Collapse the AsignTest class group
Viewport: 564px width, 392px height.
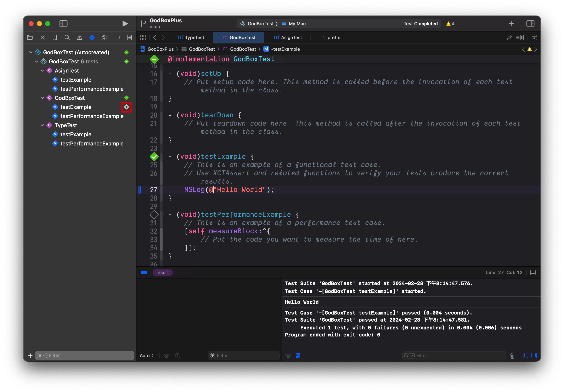42,71
